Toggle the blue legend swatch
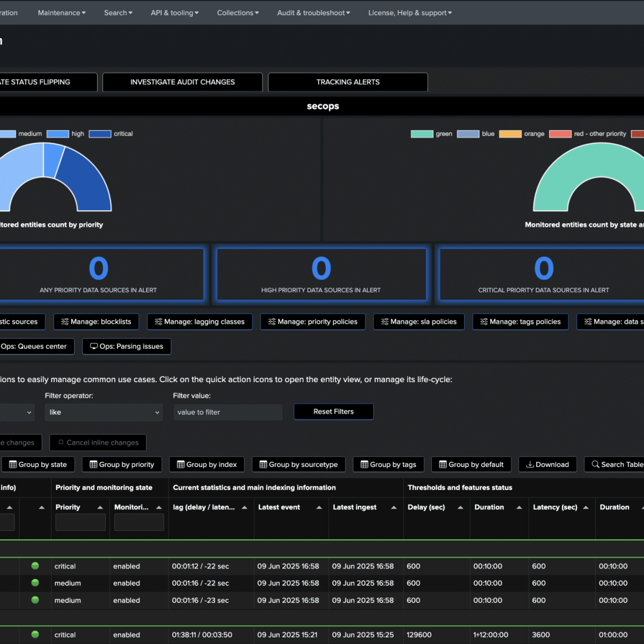Image resolution: width=644 pixels, height=644 pixels. 468,134
